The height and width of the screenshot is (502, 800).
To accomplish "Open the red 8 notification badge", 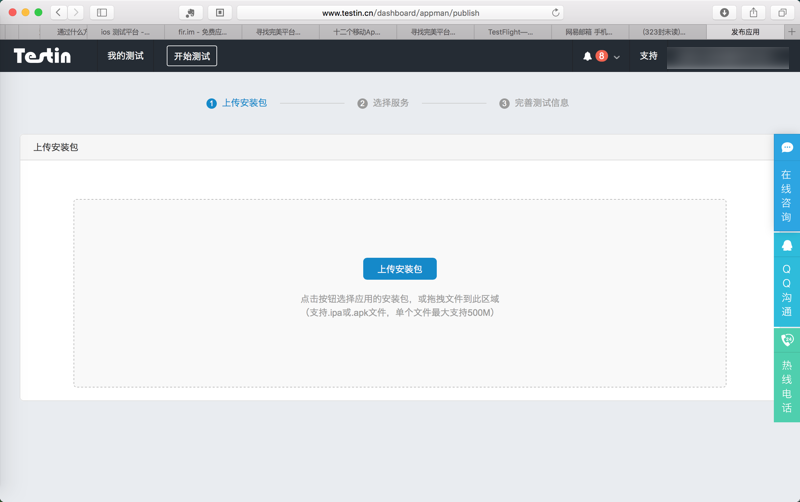I will pyautogui.click(x=602, y=56).
